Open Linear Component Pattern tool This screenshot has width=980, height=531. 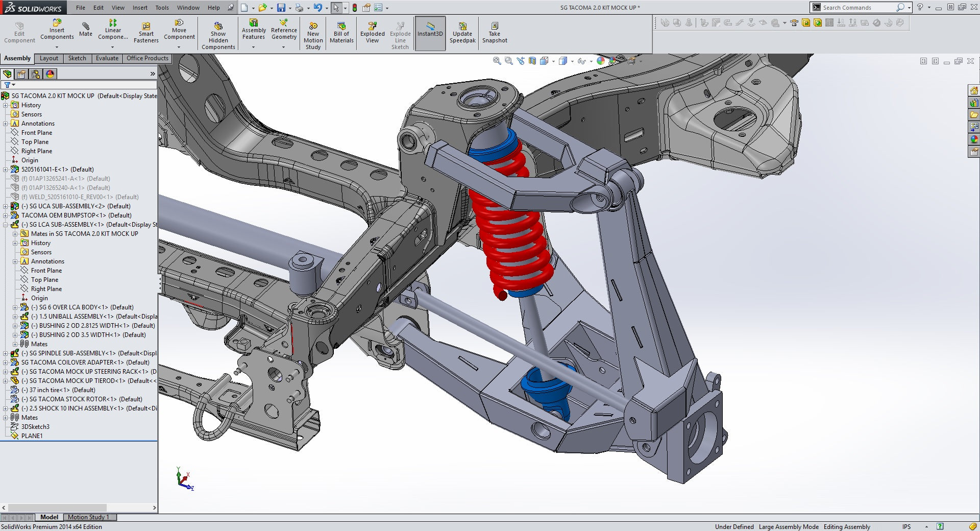113,30
